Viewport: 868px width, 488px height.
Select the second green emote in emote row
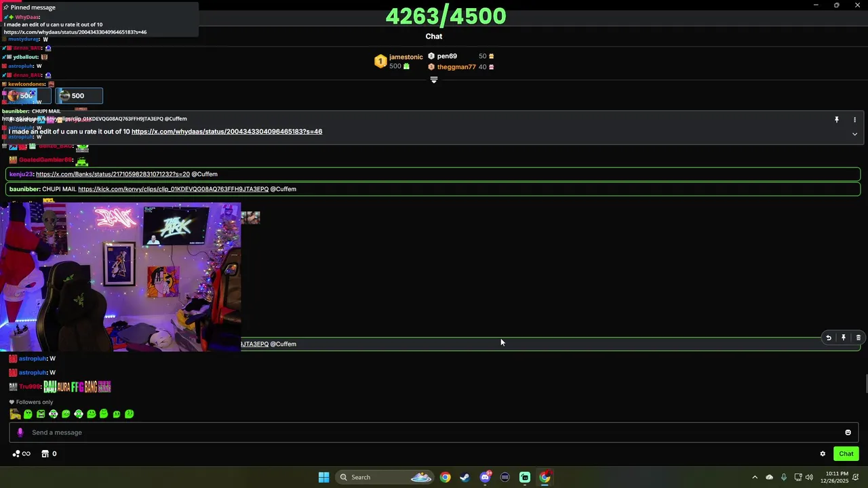tap(28, 414)
